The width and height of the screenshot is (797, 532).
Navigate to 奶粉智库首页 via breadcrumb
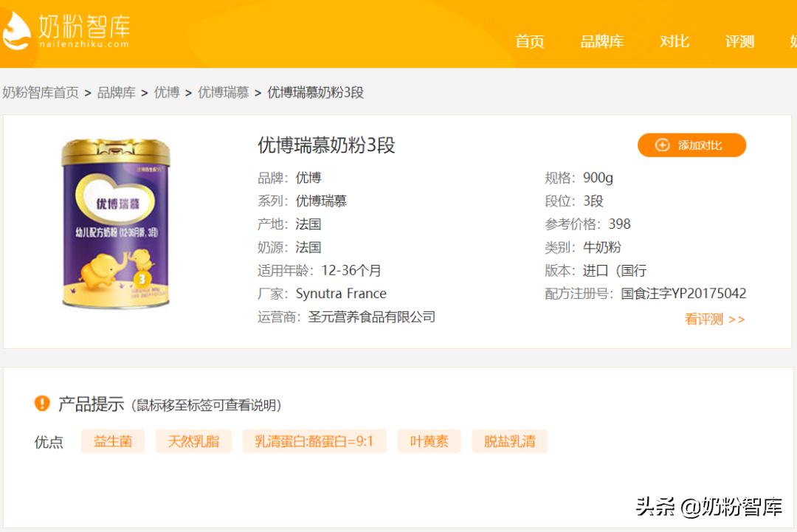[41, 92]
